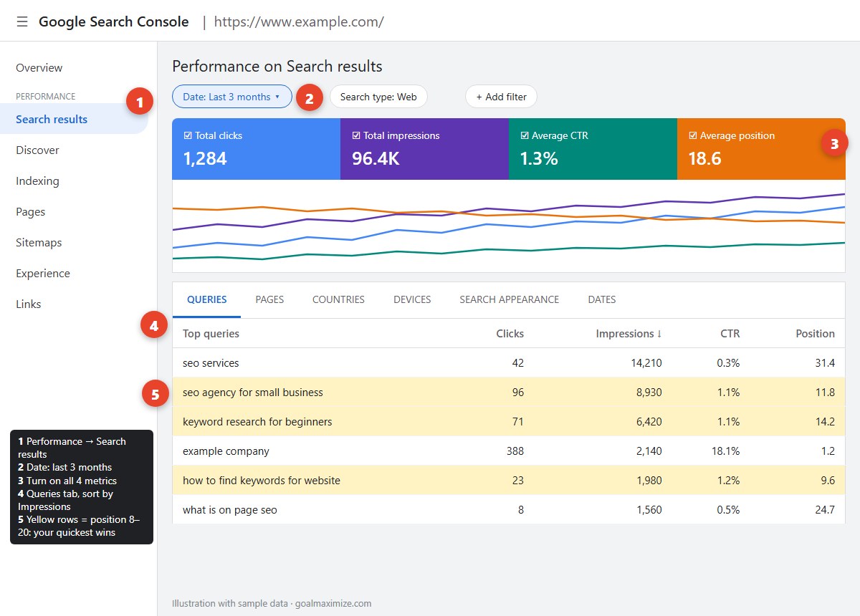This screenshot has width=860, height=616.
Task: Switch to the QUERIES tab
Action: (x=206, y=299)
